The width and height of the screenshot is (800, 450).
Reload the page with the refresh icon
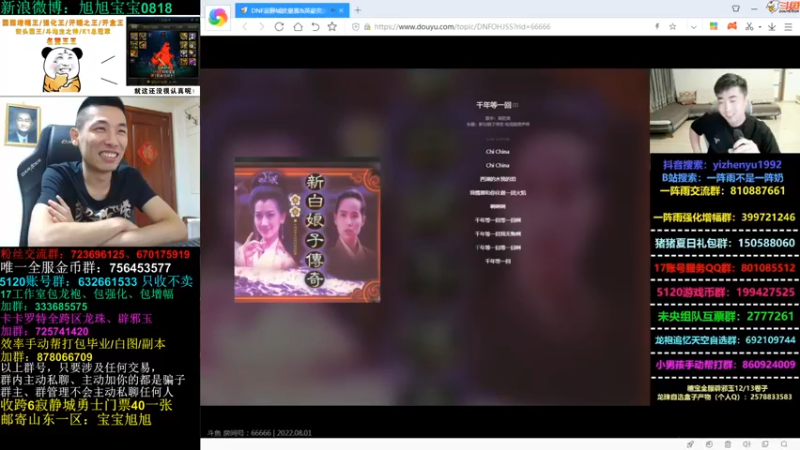pos(279,27)
